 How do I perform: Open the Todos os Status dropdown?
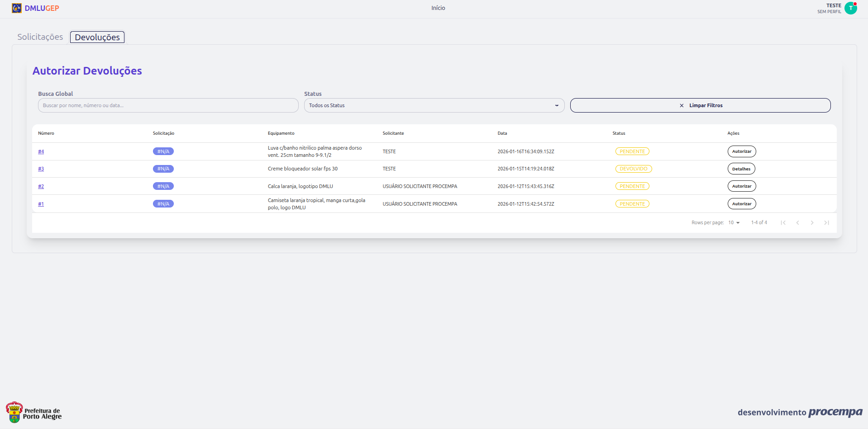point(434,105)
